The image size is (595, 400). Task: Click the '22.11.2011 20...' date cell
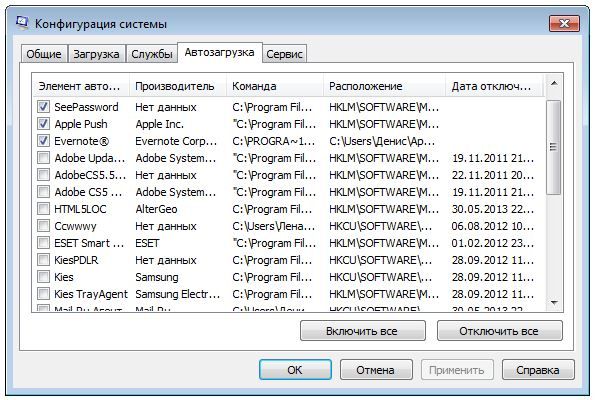(493, 175)
